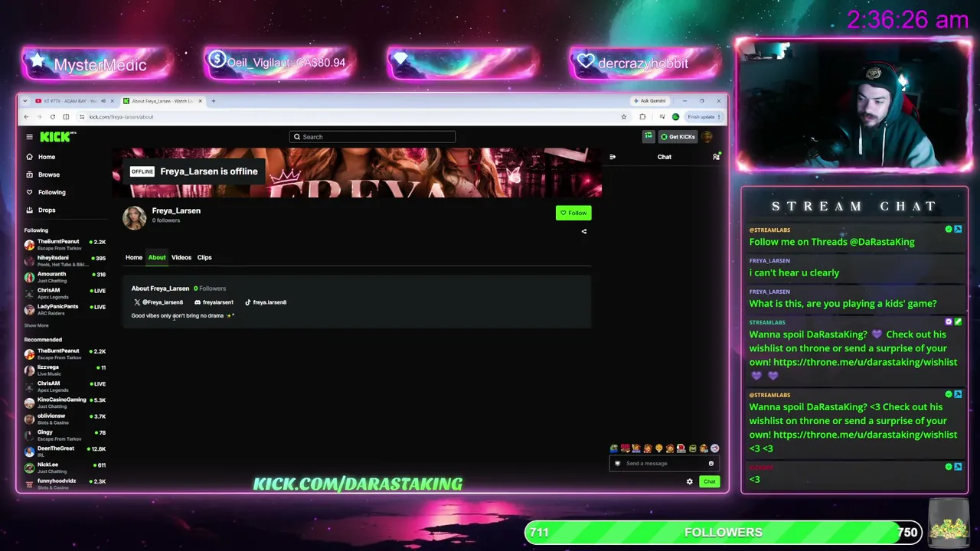Image resolution: width=980 pixels, height=551 pixels.
Task: Click the green leaderboard icon beside Get KICKs
Action: pyautogui.click(x=648, y=136)
